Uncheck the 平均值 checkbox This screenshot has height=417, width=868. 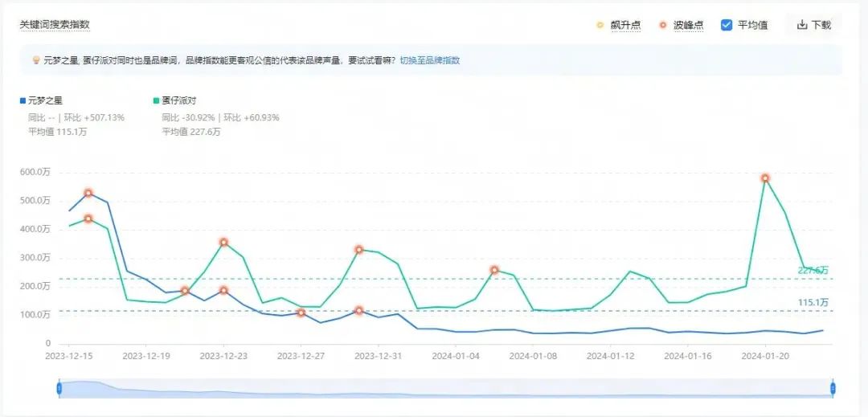[x=727, y=25]
